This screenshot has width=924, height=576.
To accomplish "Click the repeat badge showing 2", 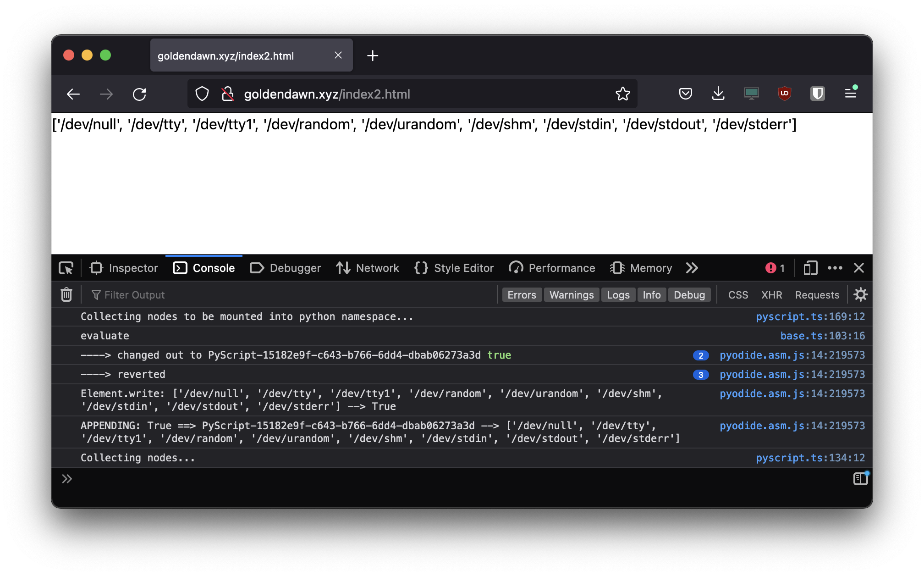I will point(700,355).
